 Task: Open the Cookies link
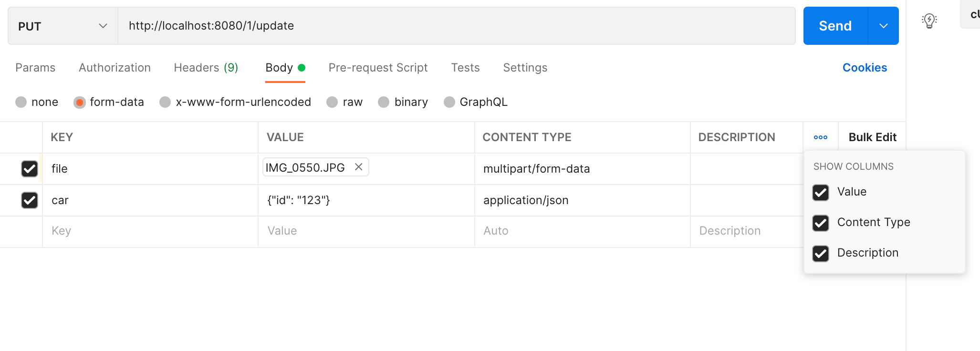click(865, 68)
